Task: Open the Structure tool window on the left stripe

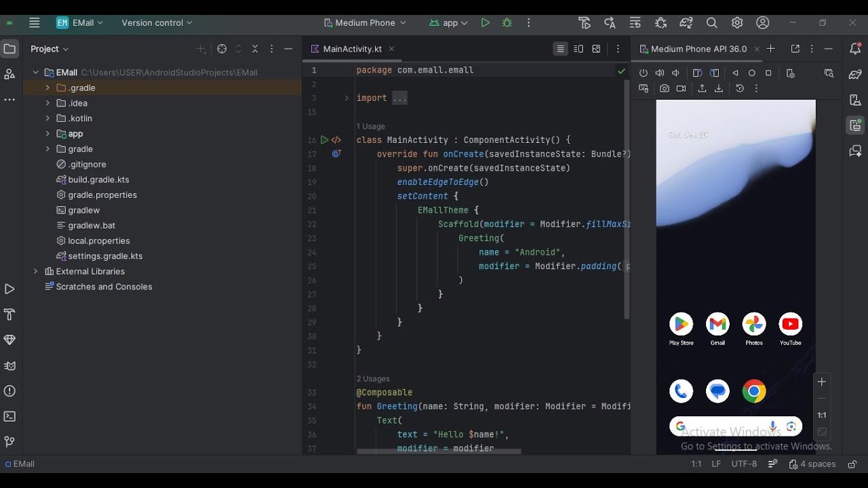Action: 9,74
